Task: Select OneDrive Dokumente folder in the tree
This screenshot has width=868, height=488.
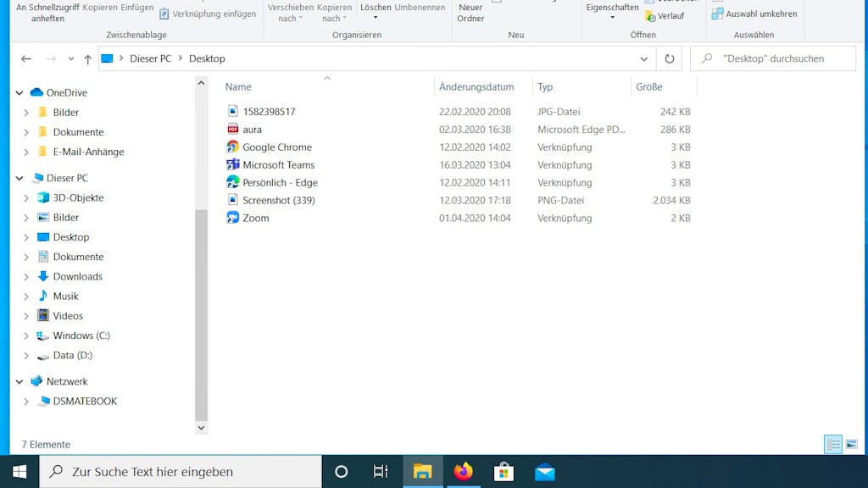Action: tap(78, 132)
